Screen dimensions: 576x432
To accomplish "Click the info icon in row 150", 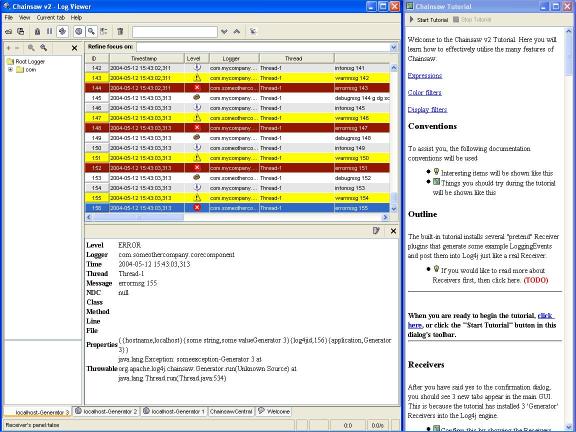I will coord(197,148).
